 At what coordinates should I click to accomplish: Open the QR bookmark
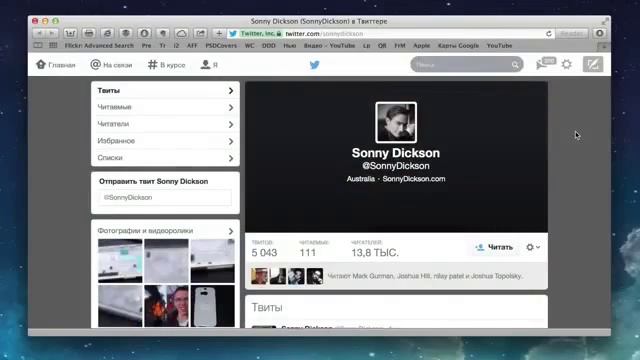(x=382, y=46)
